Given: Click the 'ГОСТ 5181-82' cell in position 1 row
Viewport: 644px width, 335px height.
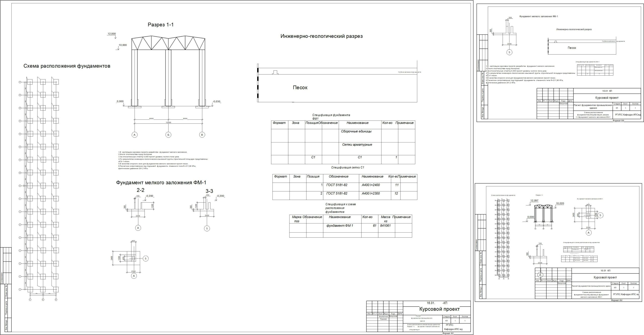Looking at the screenshot, I should pyautogui.click(x=337, y=185).
